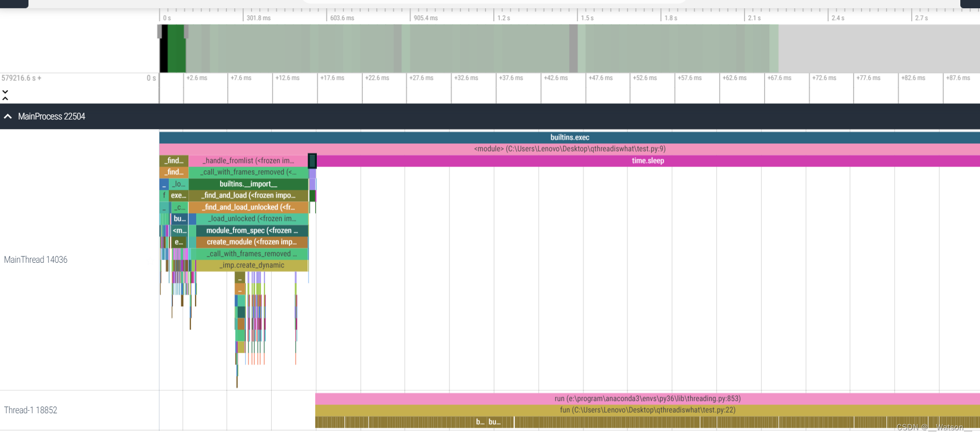Select the small exe… slice
The image size is (980, 436).
point(179,196)
